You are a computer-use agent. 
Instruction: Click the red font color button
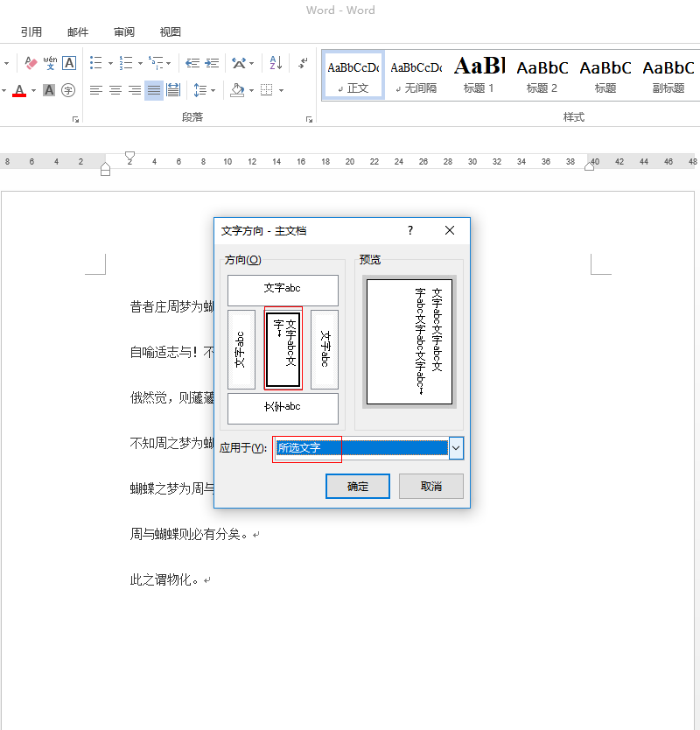click(x=19, y=90)
